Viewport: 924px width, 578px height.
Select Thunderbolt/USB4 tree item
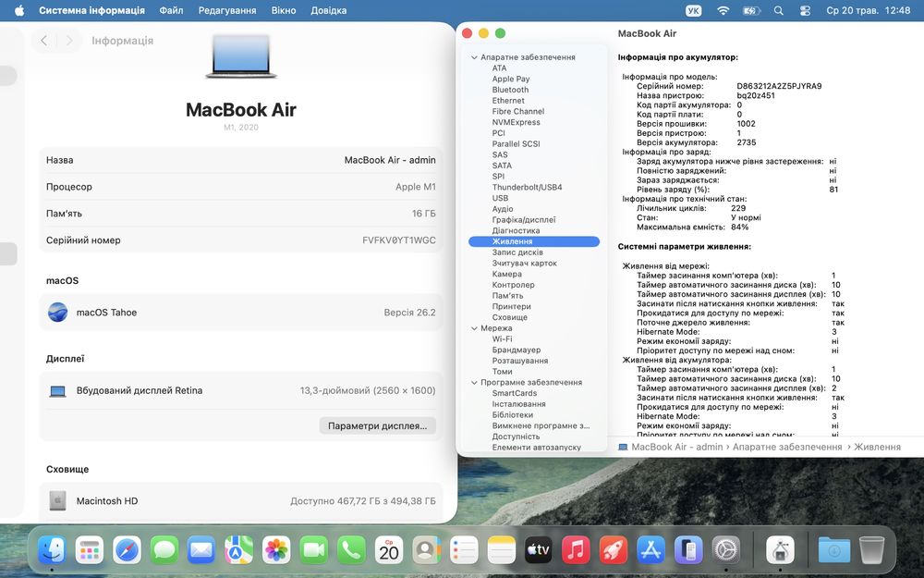528,187
